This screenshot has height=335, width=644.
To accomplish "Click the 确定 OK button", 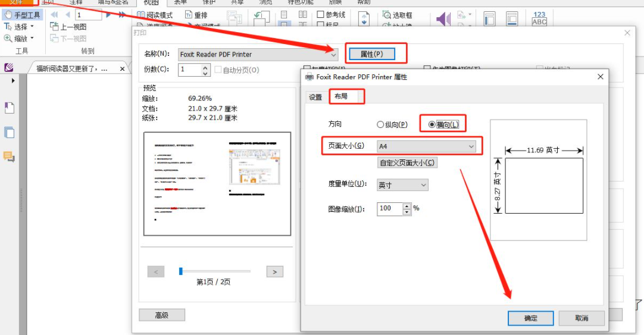I will [x=530, y=318].
